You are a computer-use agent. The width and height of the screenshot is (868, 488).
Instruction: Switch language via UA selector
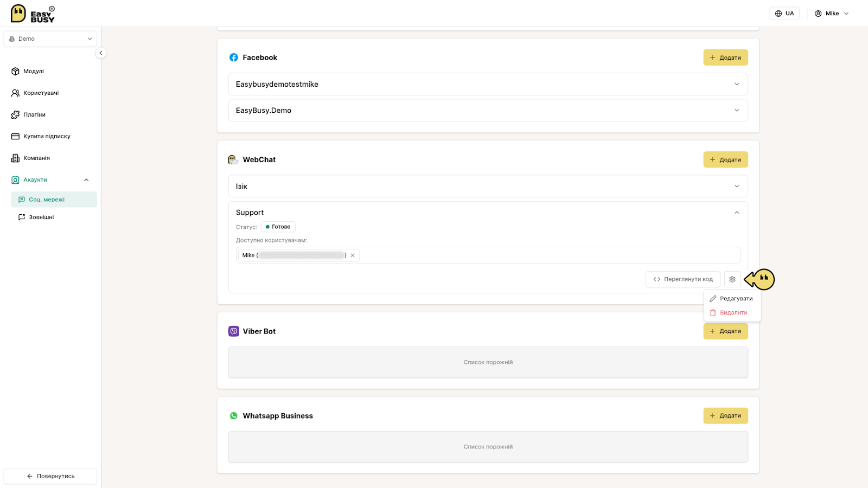(784, 14)
